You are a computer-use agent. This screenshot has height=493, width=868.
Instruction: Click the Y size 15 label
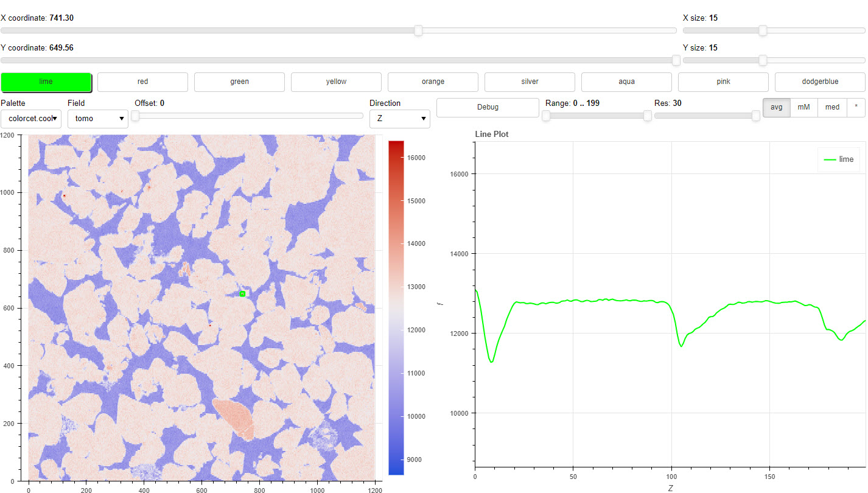701,47
